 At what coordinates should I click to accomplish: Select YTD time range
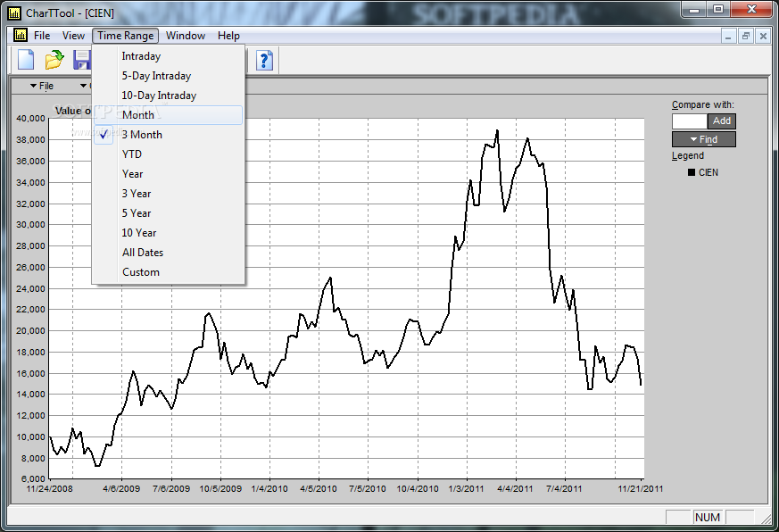click(x=169, y=154)
